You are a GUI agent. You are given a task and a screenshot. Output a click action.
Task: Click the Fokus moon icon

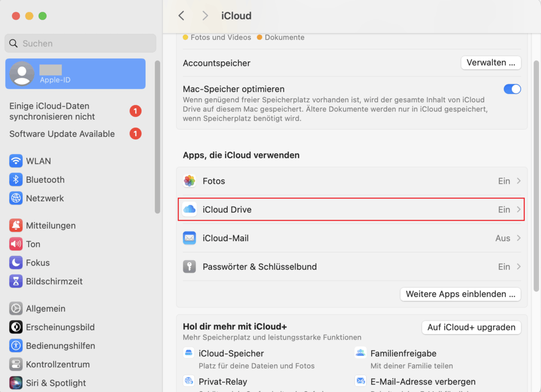(x=16, y=263)
